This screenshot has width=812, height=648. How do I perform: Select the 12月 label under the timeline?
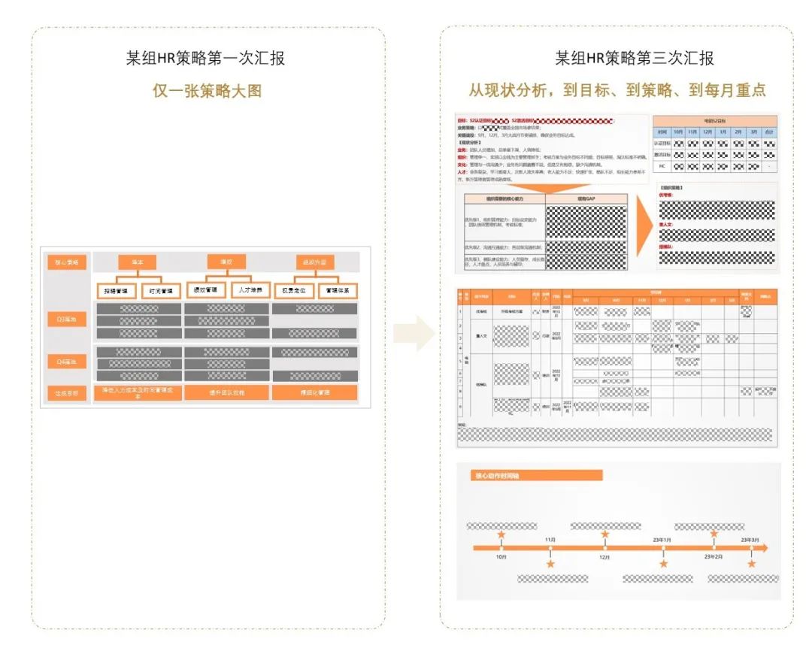click(604, 557)
